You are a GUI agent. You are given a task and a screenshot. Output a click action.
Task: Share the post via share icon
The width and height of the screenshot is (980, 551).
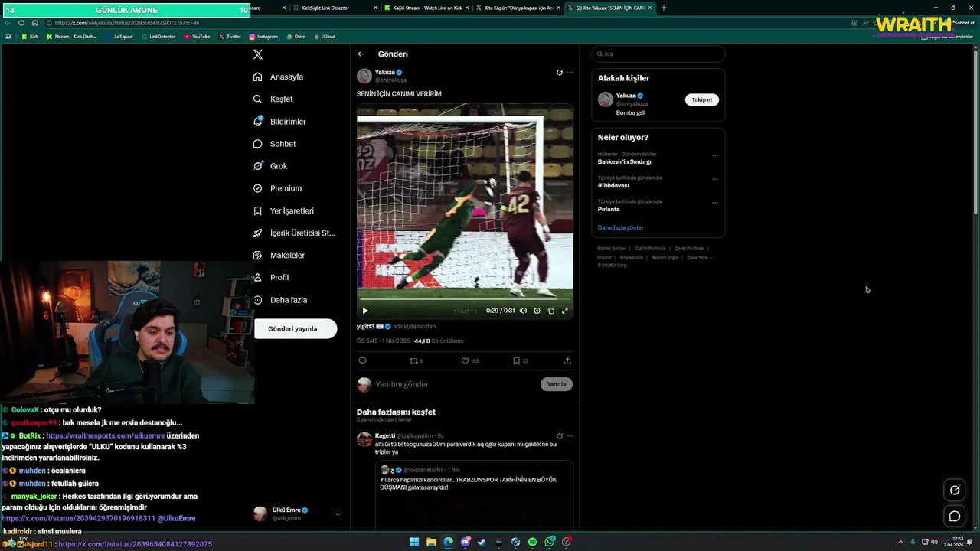[567, 361]
